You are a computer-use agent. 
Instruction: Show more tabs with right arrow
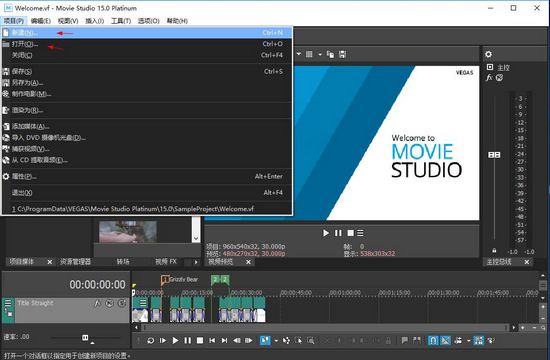tap(196, 262)
